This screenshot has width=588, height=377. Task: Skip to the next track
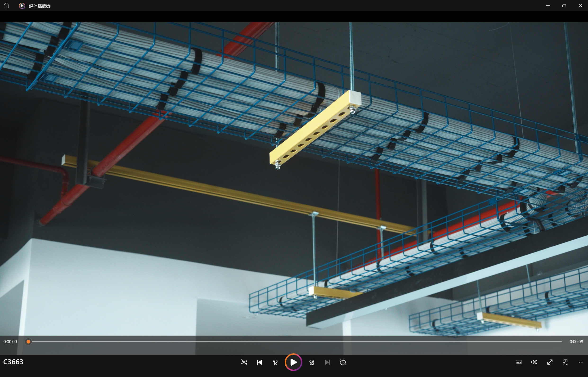tap(327, 362)
